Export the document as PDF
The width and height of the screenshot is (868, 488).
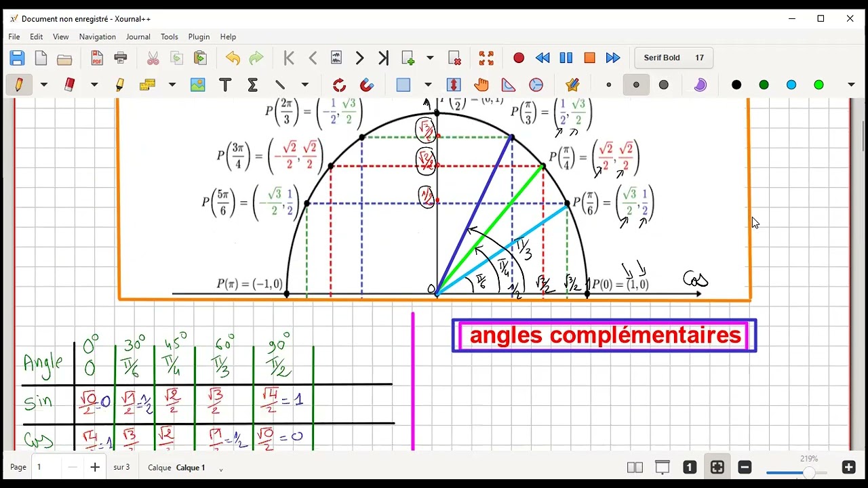pos(97,58)
